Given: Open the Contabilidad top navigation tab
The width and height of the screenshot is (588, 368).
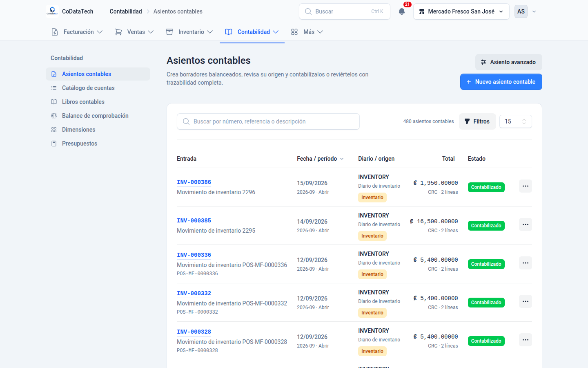Looking at the screenshot, I should [252, 32].
